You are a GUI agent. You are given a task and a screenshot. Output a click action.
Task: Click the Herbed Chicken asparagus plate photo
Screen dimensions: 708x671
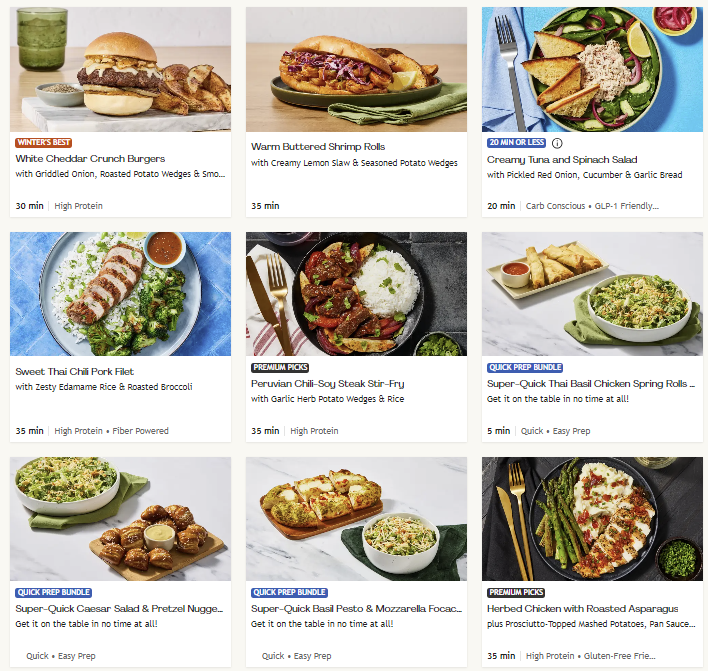592,519
